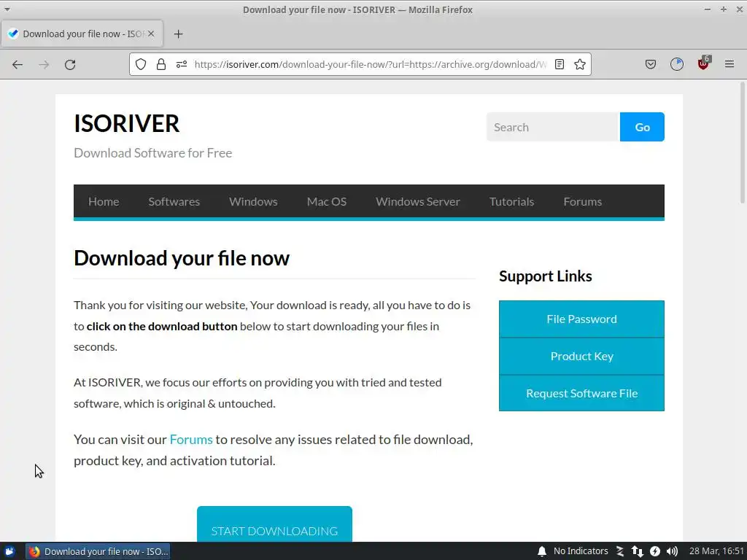
Task: Open the Windows Server navigation item
Action: [x=418, y=201]
